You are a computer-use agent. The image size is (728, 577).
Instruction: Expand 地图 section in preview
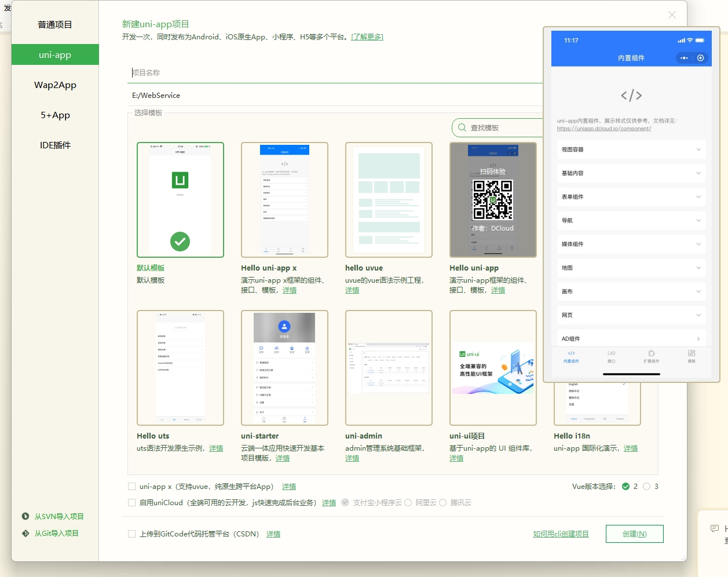[631, 268]
